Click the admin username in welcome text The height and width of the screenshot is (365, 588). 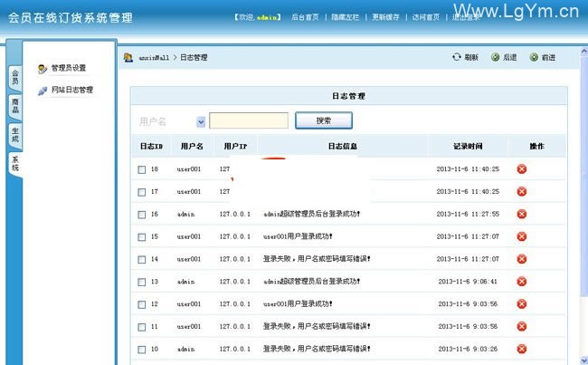267,17
